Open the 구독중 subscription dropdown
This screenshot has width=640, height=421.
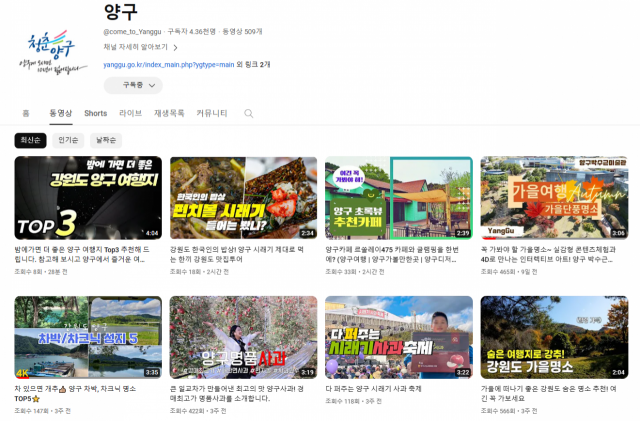point(133,86)
